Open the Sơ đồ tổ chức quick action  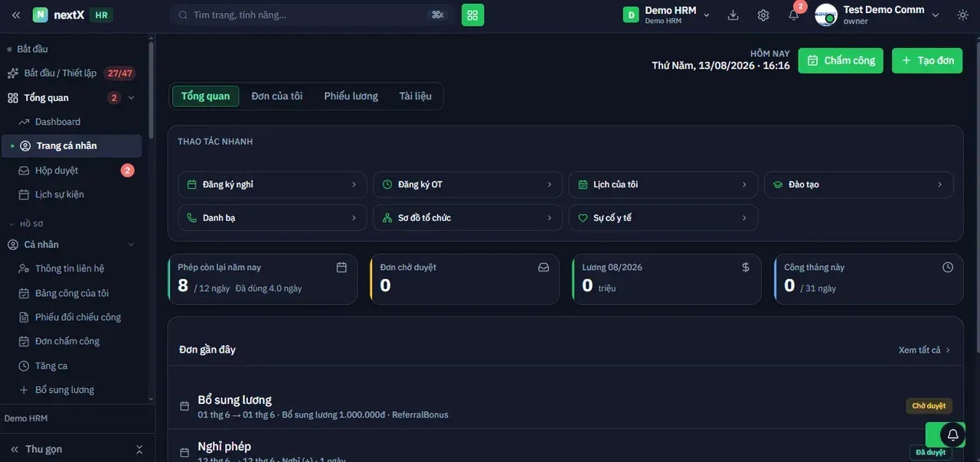click(468, 218)
